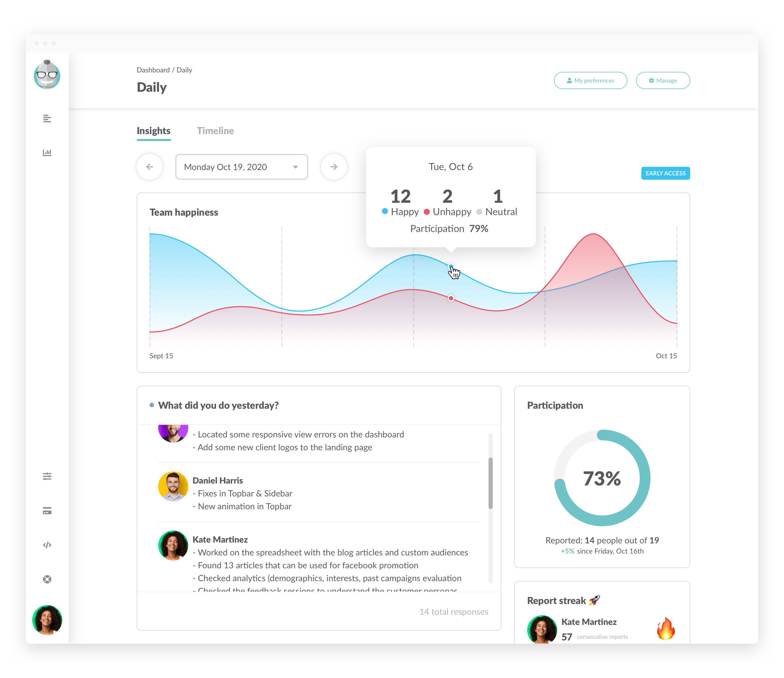
Task: Expand the date picker chevron arrow
Action: coord(291,167)
